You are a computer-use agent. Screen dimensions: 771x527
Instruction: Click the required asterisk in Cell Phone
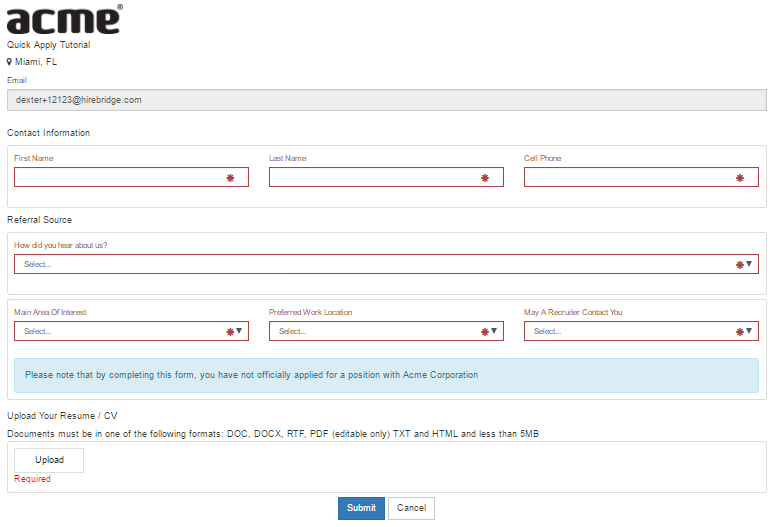tap(740, 178)
